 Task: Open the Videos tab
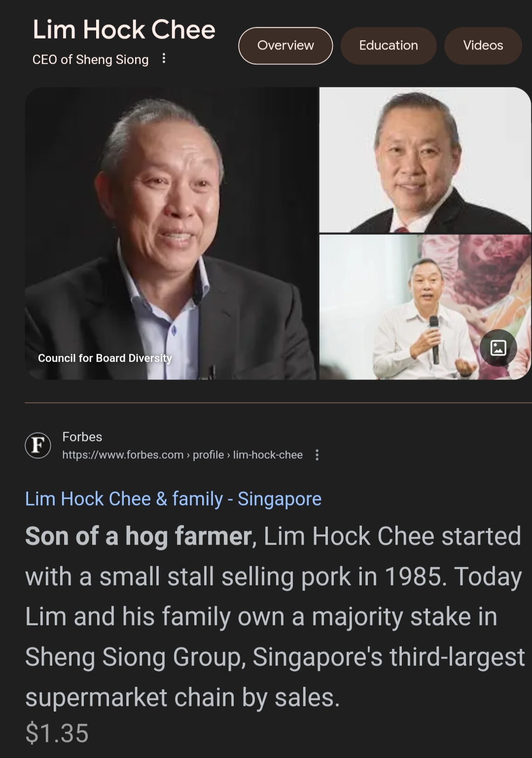click(483, 45)
